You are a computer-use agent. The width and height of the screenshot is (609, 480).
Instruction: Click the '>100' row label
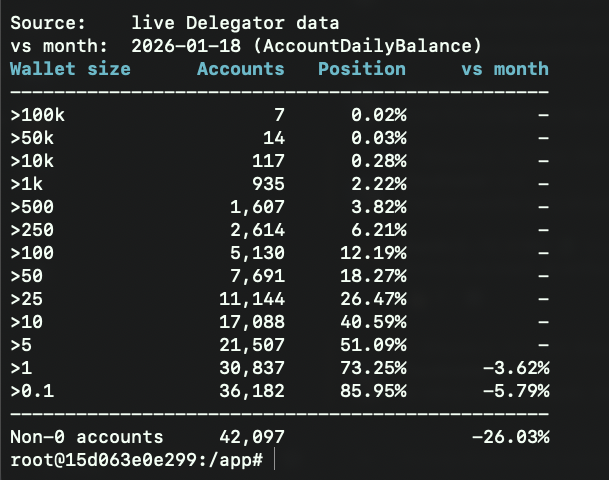click(x=32, y=253)
